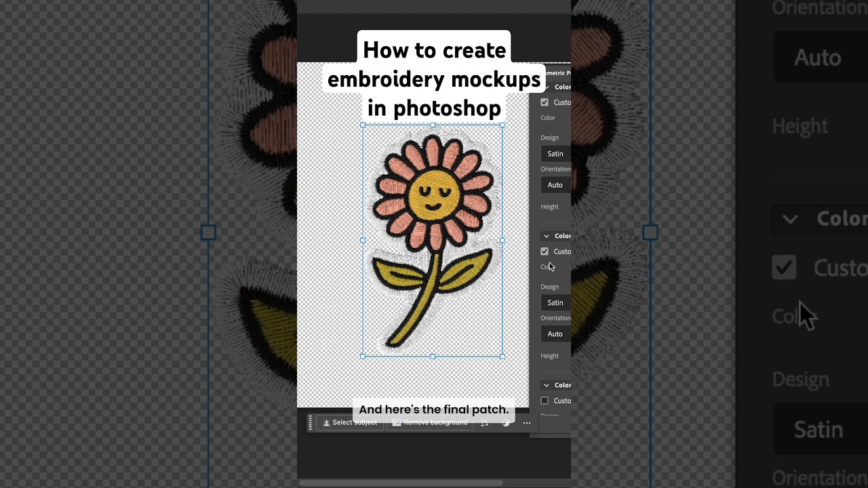Open the first Orientation dropdown set to Auto, center panel
This screenshot has height=488, width=868.
555,185
